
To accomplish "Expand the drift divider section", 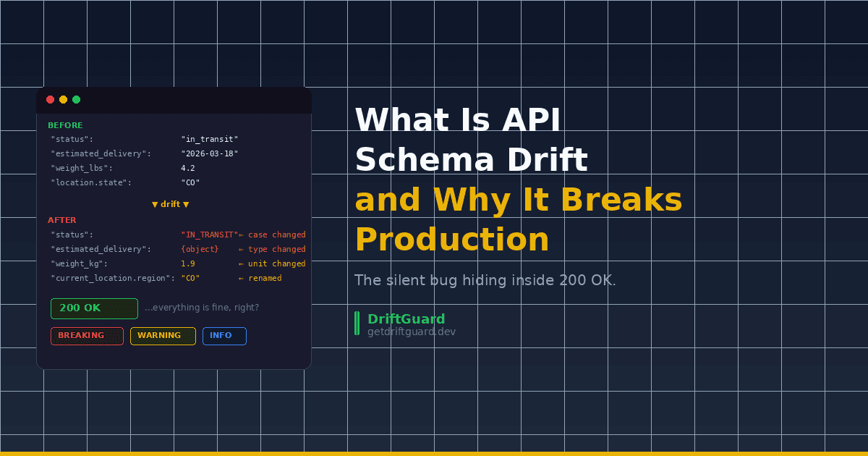I will click(171, 204).
